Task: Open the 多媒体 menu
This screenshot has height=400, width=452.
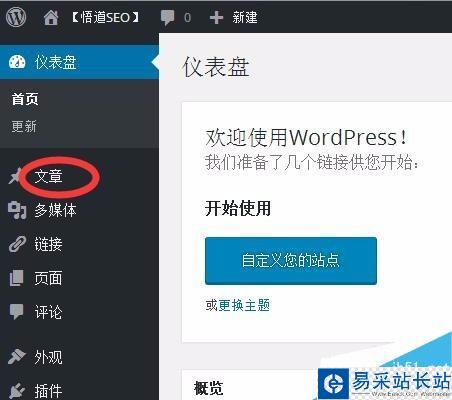Action: pyautogui.click(x=56, y=211)
